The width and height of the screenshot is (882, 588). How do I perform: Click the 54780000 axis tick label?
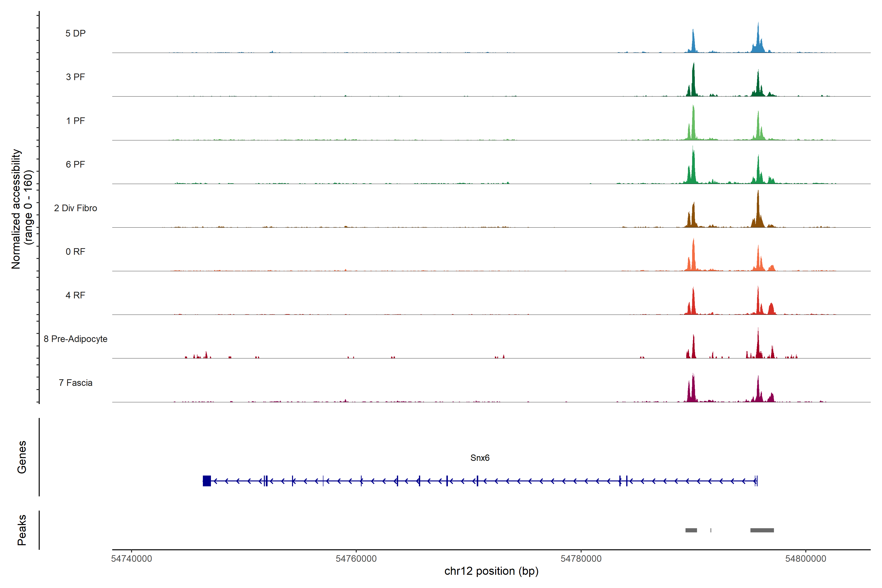[x=581, y=559]
